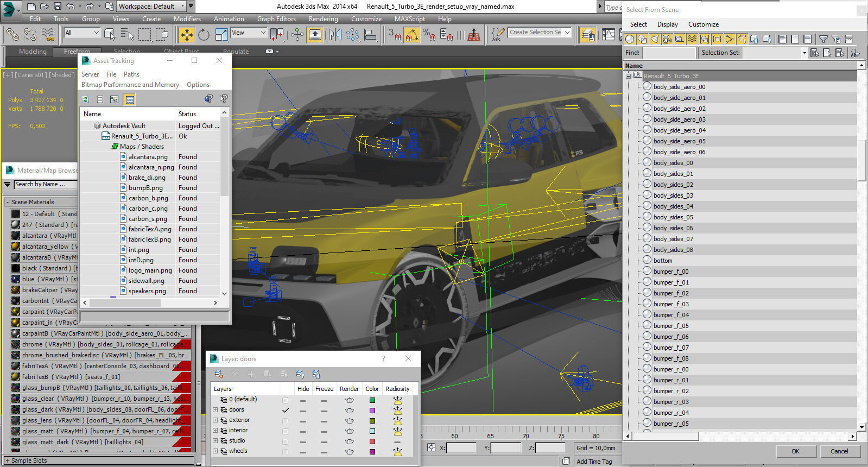Change the doors layer color swatch
The width and height of the screenshot is (868, 467).
tap(372, 411)
